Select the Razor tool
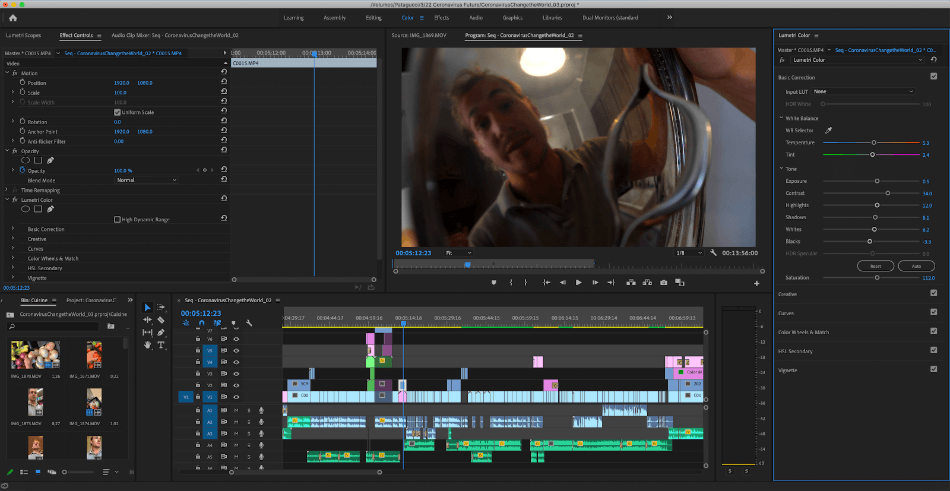Viewport: 950px width, 491px height. click(161, 319)
